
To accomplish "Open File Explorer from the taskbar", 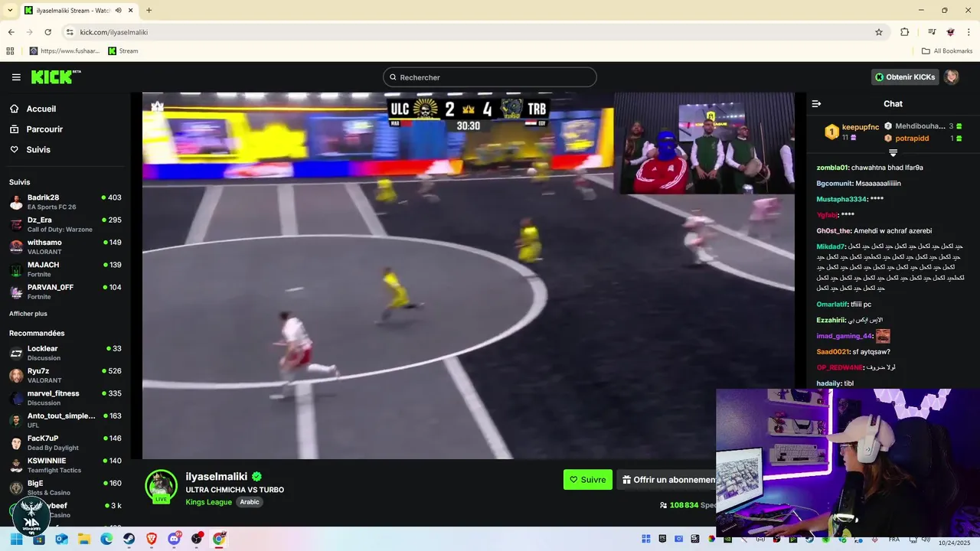I will 84,539.
